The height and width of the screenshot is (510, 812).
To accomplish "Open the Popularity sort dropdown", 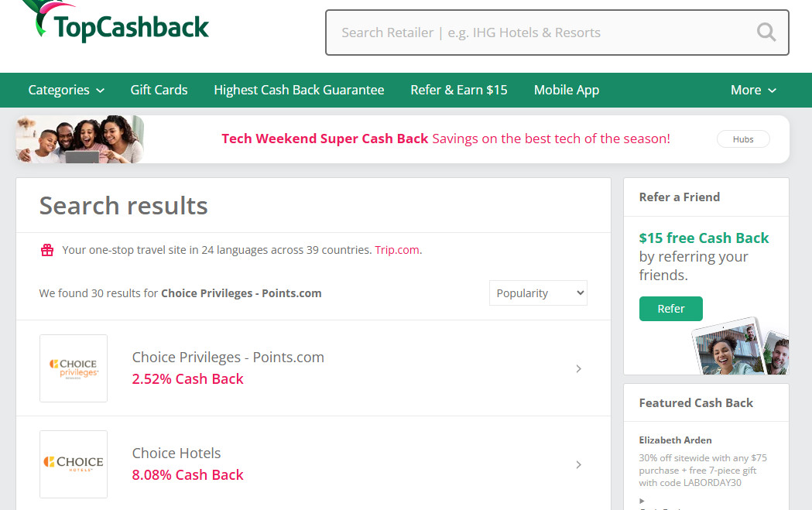I will 538,293.
